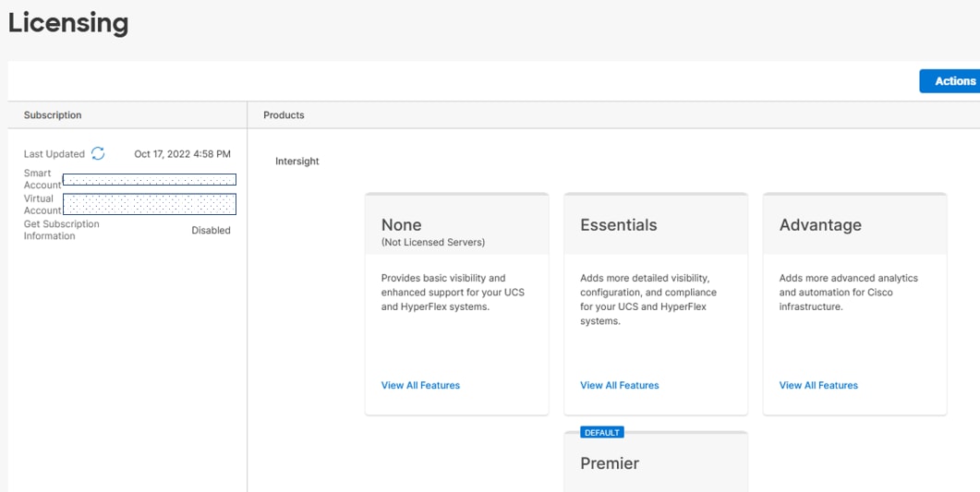Click the Virtual Account redacted field
The height and width of the screenshot is (492, 980).
click(x=150, y=204)
